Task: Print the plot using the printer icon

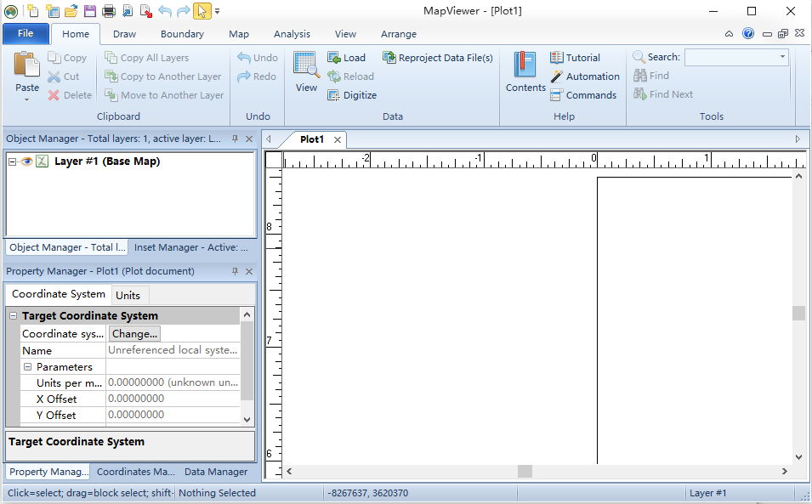Action: point(108,10)
